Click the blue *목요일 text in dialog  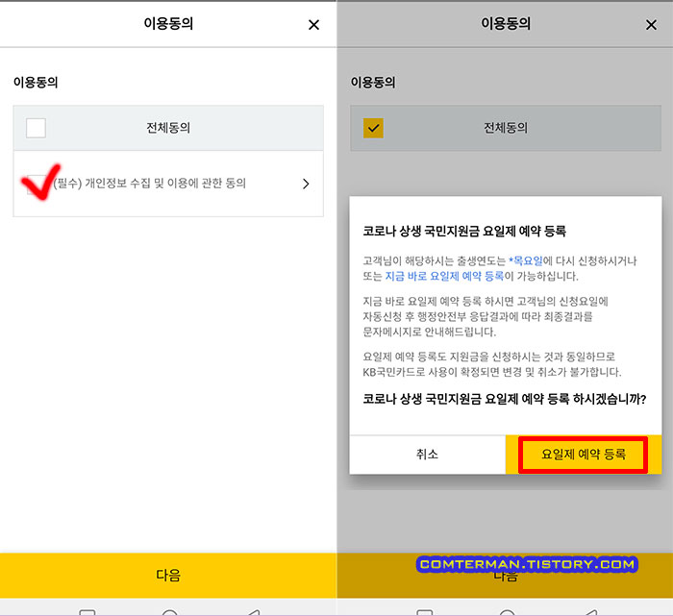tap(526, 260)
